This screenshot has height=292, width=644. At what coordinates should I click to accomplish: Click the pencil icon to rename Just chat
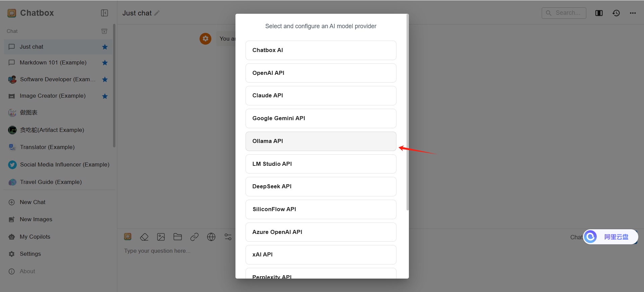[x=157, y=13]
